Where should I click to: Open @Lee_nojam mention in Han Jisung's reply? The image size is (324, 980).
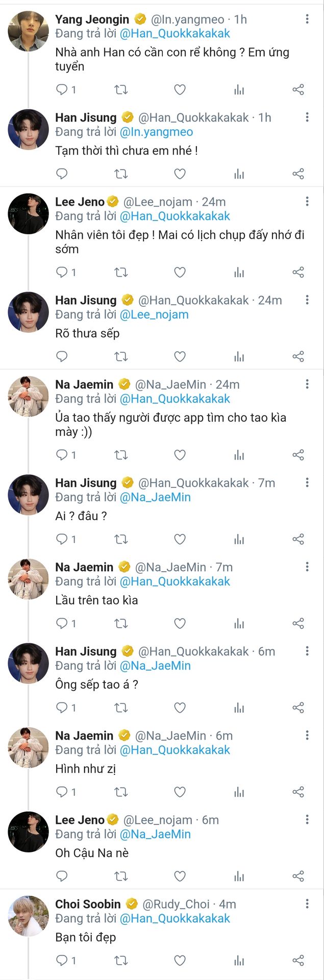tap(154, 315)
